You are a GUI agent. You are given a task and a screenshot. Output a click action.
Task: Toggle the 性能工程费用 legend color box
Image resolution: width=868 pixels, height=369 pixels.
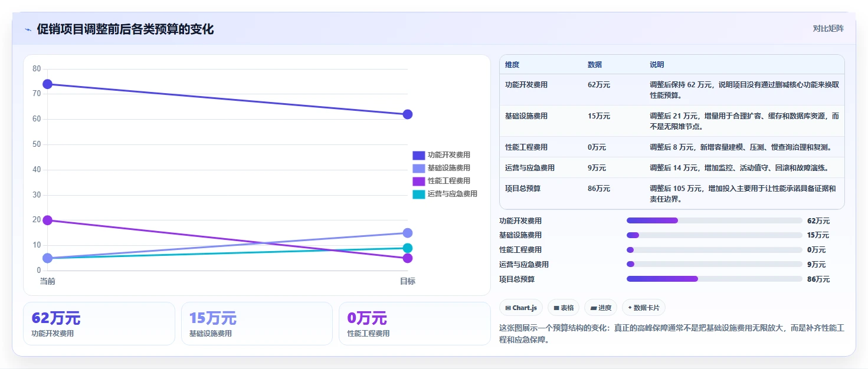pyautogui.click(x=418, y=181)
